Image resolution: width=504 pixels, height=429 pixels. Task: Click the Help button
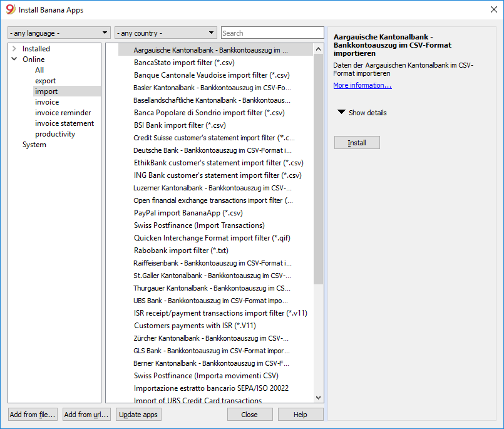301,415
